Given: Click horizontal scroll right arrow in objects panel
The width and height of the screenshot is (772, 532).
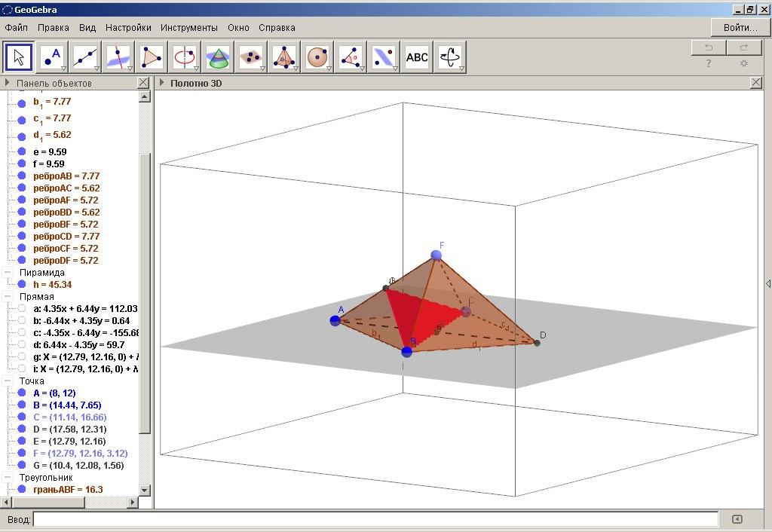Looking at the screenshot, I should coord(132,502).
